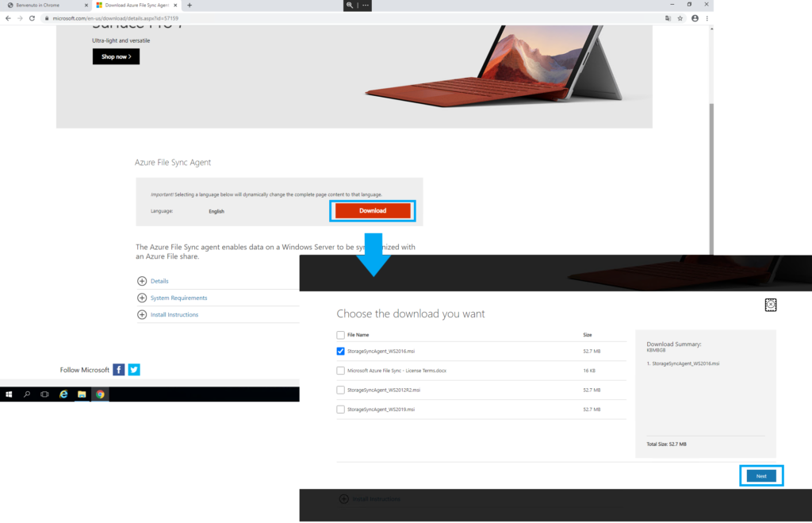Click the three-dot icon beside the magnifier
Screen dimensions: 812x523
click(366, 6)
